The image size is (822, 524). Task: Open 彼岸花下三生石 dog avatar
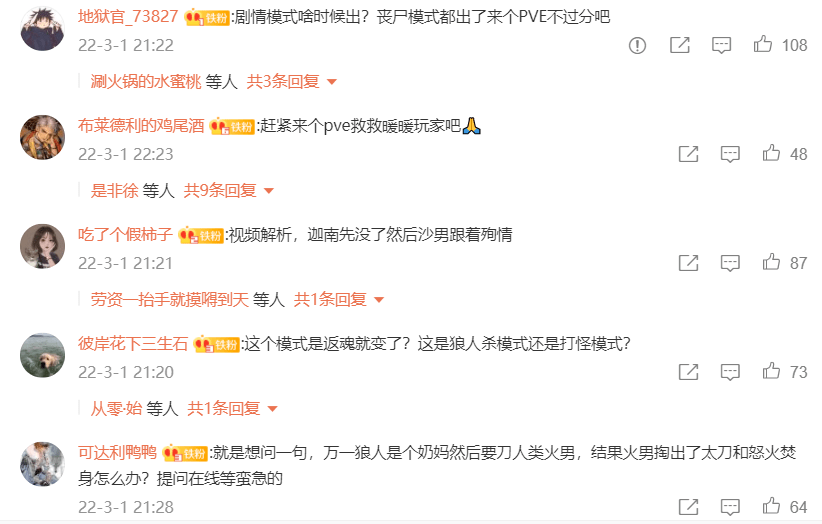pos(42,355)
